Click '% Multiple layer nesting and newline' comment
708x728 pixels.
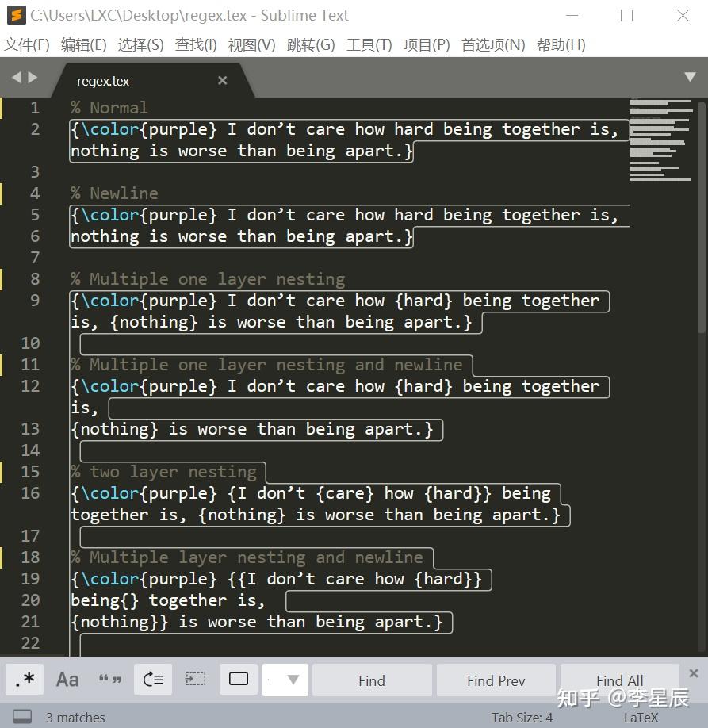[247, 557]
